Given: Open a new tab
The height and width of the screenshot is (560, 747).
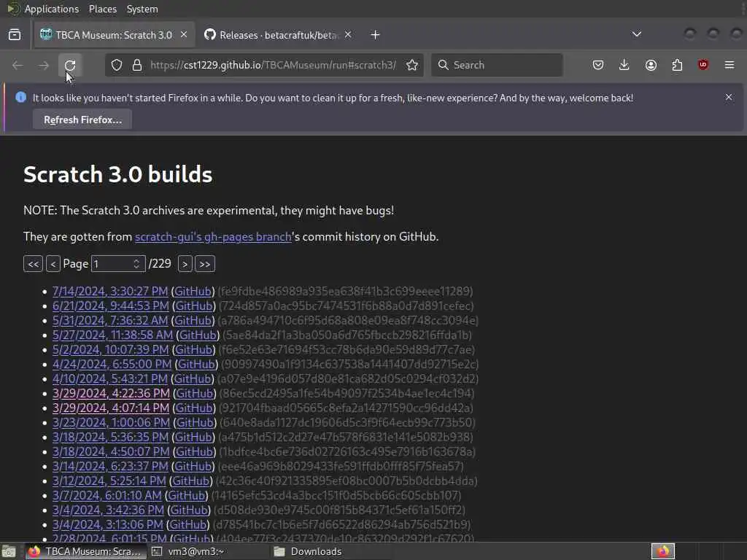Looking at the screenshot, I should [376, 35].
